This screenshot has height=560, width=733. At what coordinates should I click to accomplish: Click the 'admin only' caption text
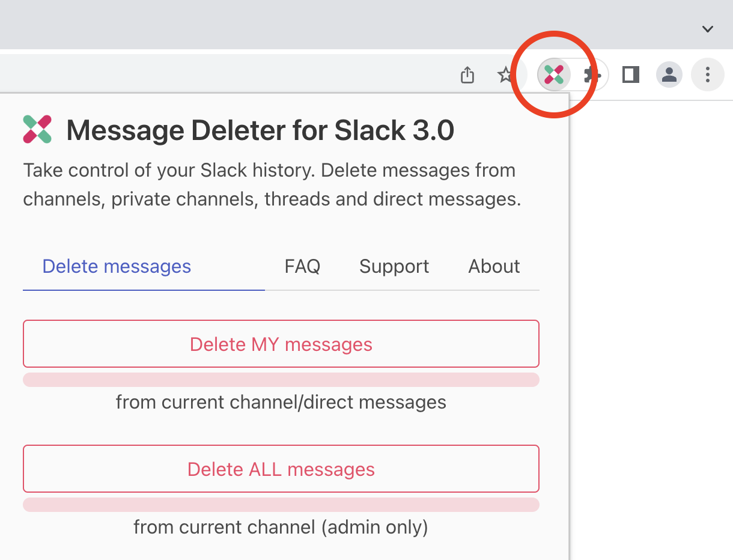[281, 528]
